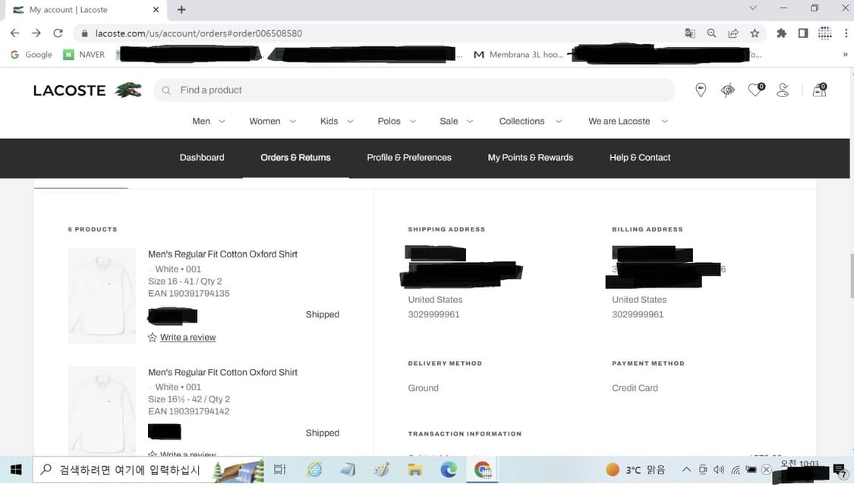Expand the Women menu chevron
The image size is (854, 504).
pos(292,121)
